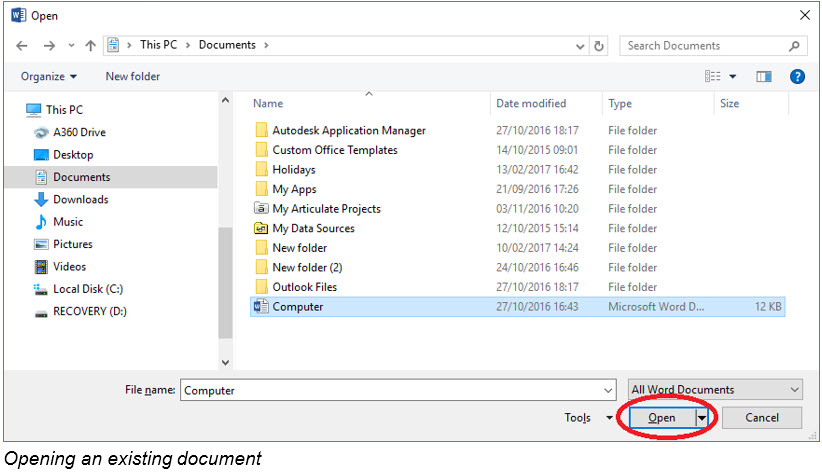
Task: Select Music in navigation pane
Action: pyautogui.click(x=58, y=222)
